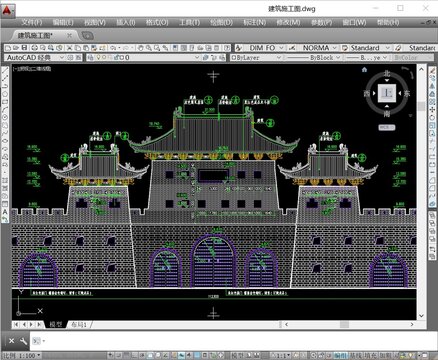Select the Erase tool in modify toolbar

pos(432,70)
